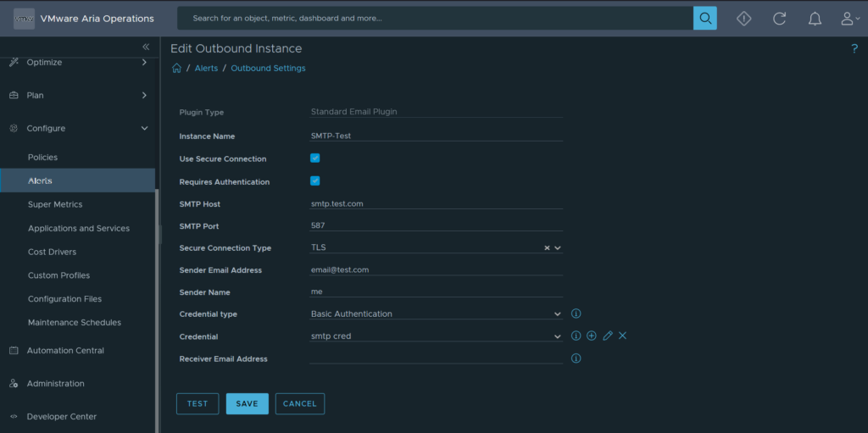Click the Edit Outbound Instance title
868x433 pixels.
tap(236, 48)
